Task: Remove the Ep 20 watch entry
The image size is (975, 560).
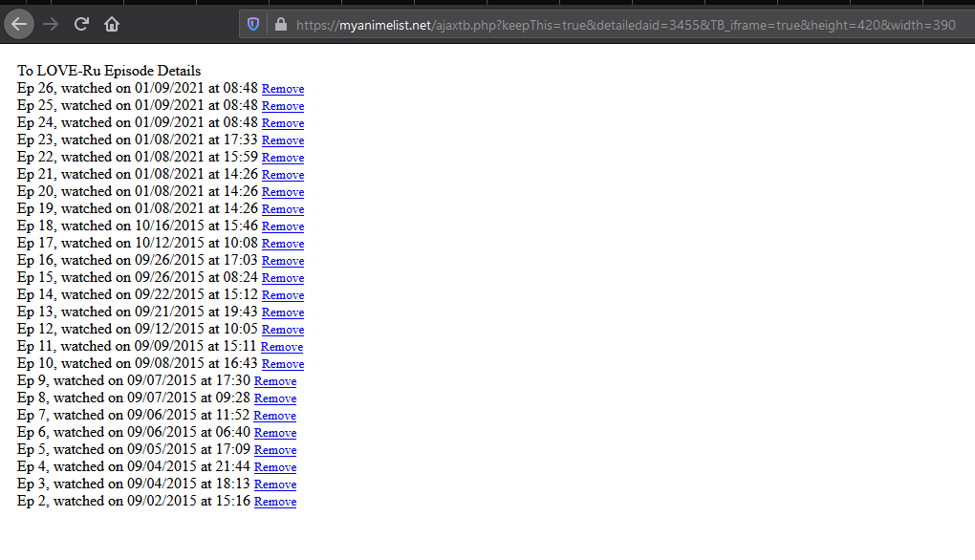Action: 283,192
